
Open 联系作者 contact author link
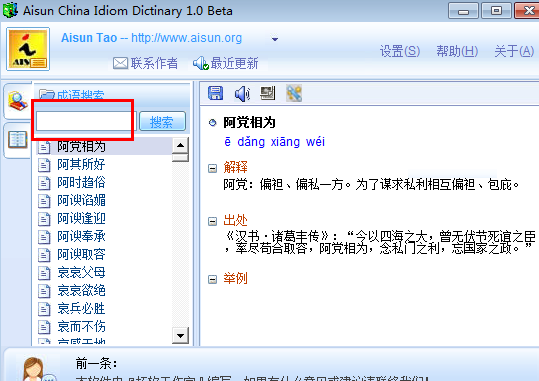154,63
